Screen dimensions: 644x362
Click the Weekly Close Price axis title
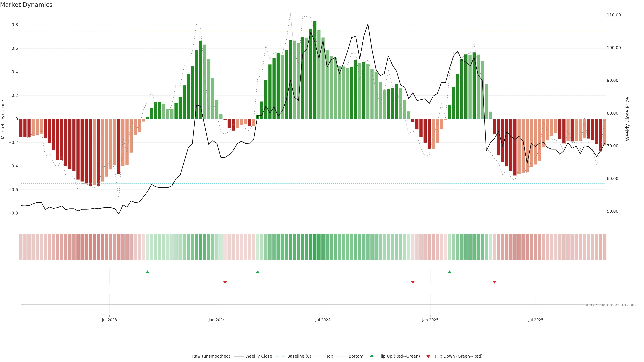[627, 119]
